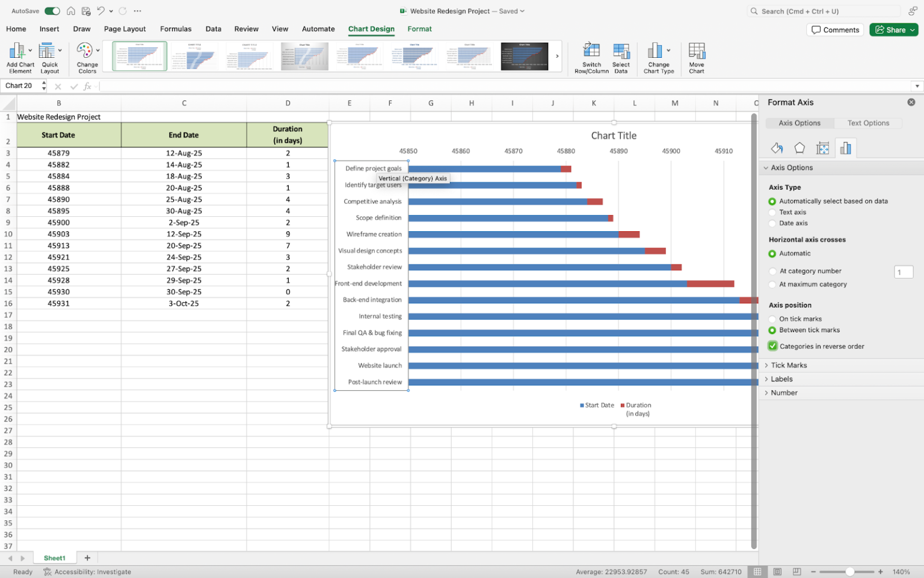
Task: Select the Sheet1 tab
Action: (54, 558)
